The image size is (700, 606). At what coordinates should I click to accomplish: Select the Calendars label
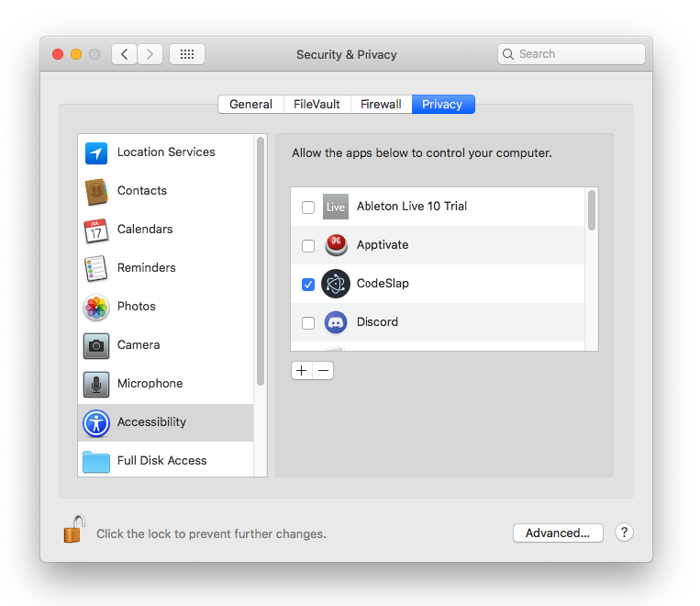tap(145, 229)
